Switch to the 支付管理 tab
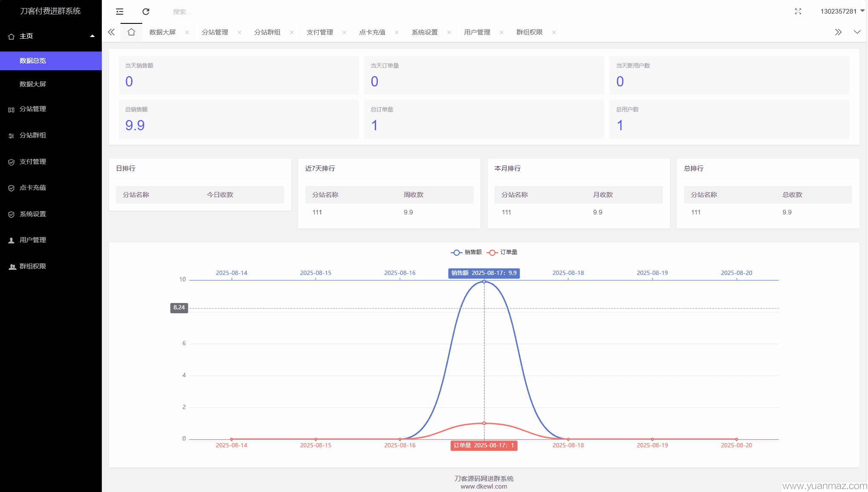This screenshot has height=492, width=868. coord(319,32)
